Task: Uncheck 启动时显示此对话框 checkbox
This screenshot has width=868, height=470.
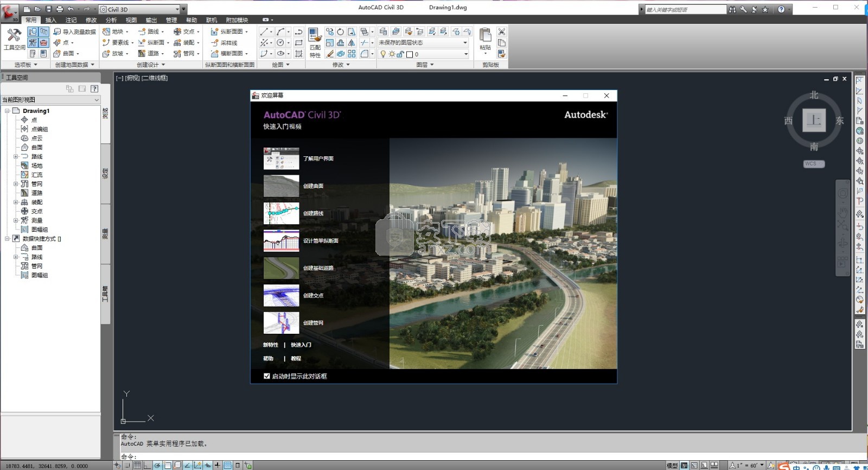Action: pos(267,376)
